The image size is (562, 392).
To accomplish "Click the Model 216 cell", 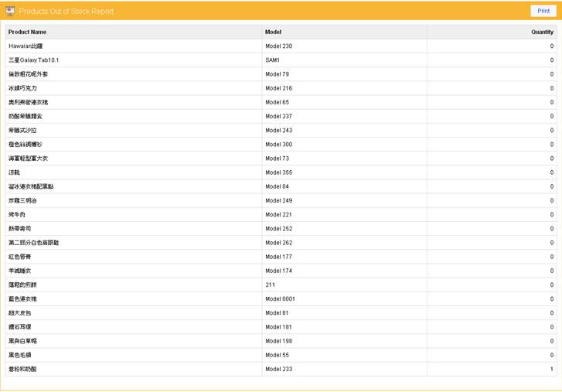I will click(x=278, y=88).
